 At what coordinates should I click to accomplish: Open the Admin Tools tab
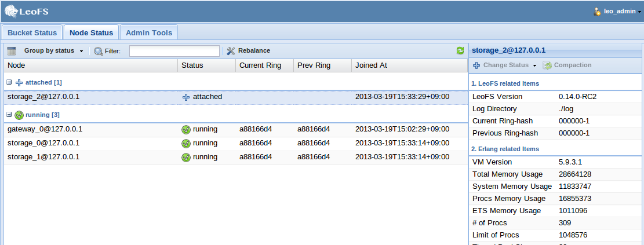[148, 33]
